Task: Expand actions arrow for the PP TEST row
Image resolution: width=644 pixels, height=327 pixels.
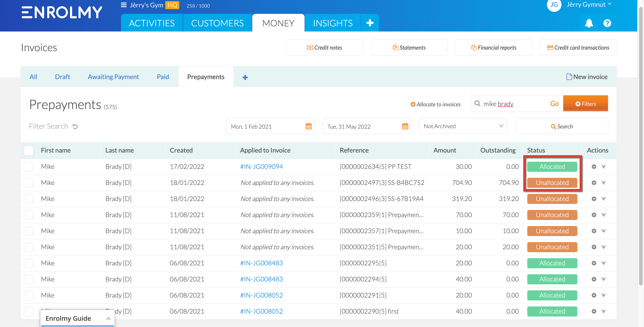Action: coord(604,167)
